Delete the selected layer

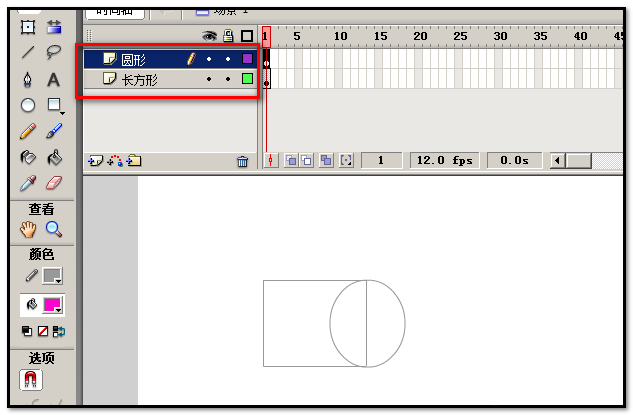[x=243, y=161]
